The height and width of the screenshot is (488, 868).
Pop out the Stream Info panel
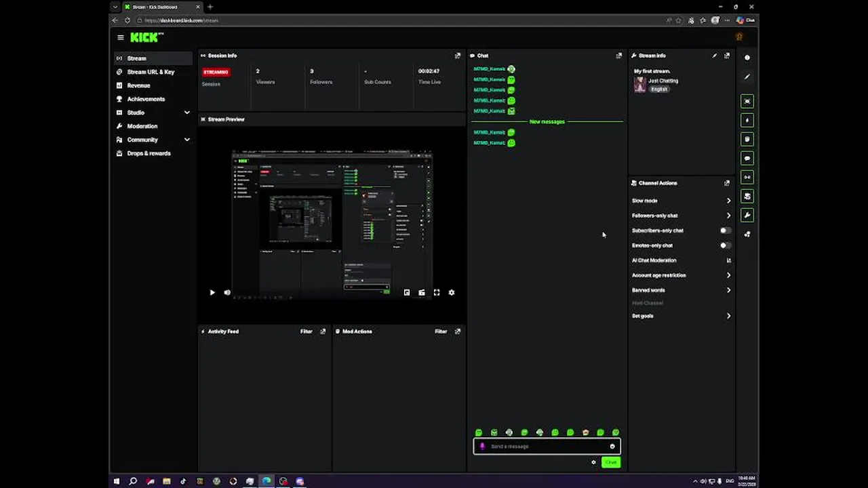pos(727,56)
